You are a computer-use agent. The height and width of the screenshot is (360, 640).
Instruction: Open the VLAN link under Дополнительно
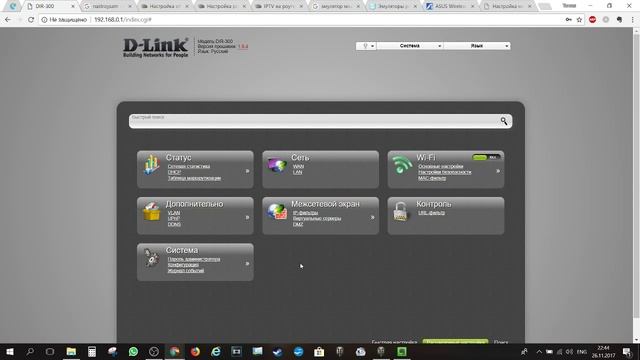(174, 213)
